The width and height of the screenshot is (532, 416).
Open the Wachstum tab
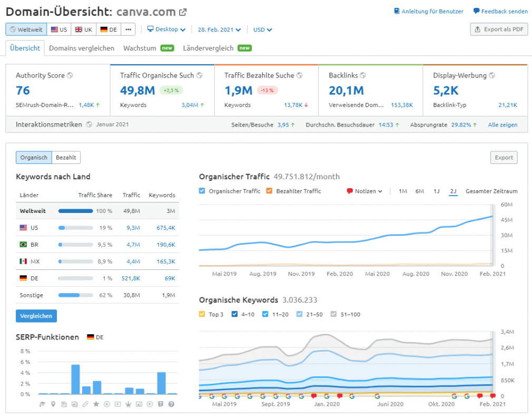click(x=149, y=48)
